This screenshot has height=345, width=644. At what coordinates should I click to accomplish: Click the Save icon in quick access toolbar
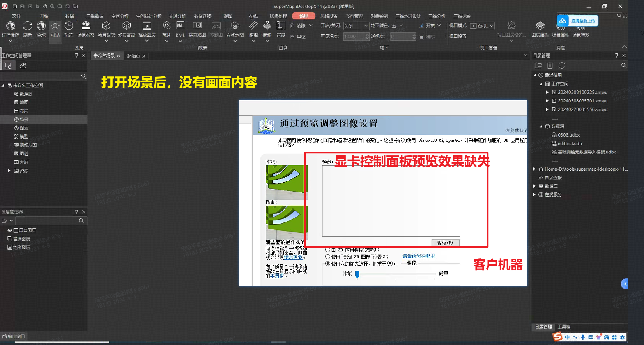15,6
